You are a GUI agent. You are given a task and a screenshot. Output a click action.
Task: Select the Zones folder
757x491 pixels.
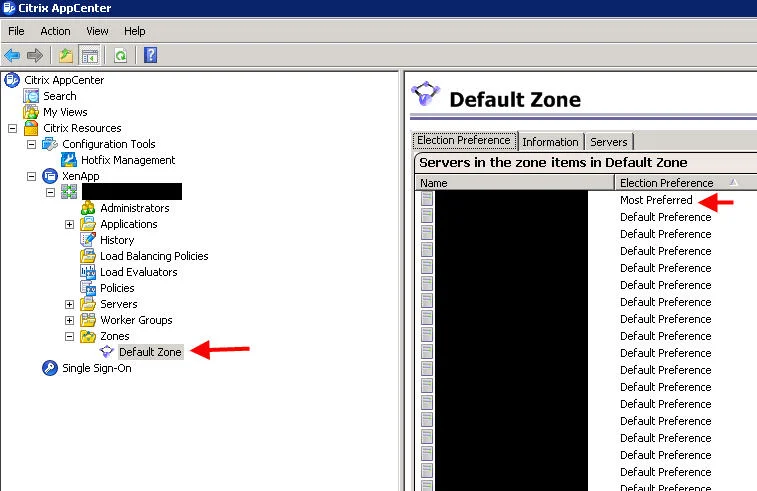pos(114,336)
